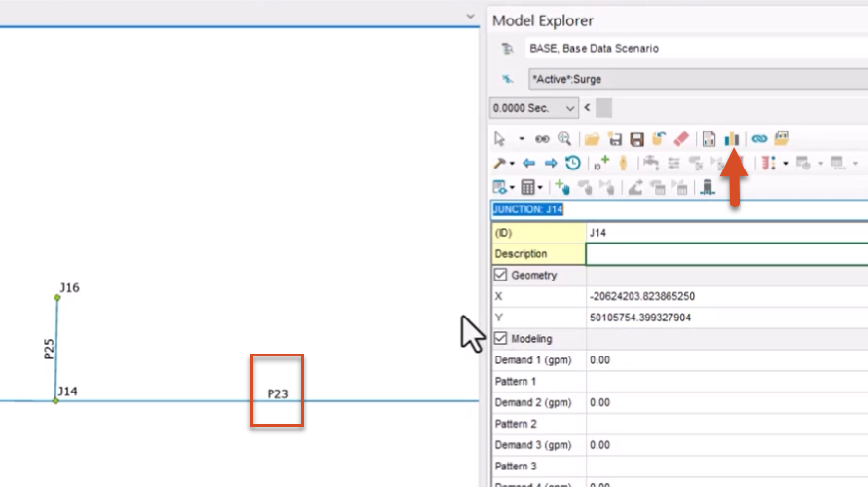
Task: Open the test tube icon dropdown arrow
Action: click(785, 164)
